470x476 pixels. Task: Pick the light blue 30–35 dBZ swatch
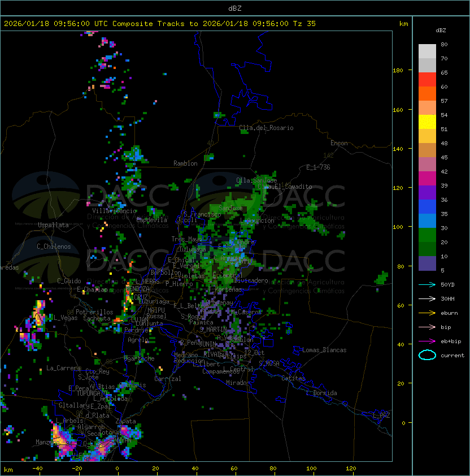[x=427, y=220]
